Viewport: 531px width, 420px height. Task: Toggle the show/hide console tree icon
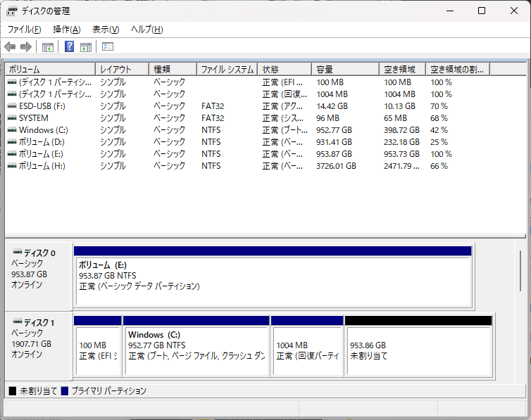(48, 47)
